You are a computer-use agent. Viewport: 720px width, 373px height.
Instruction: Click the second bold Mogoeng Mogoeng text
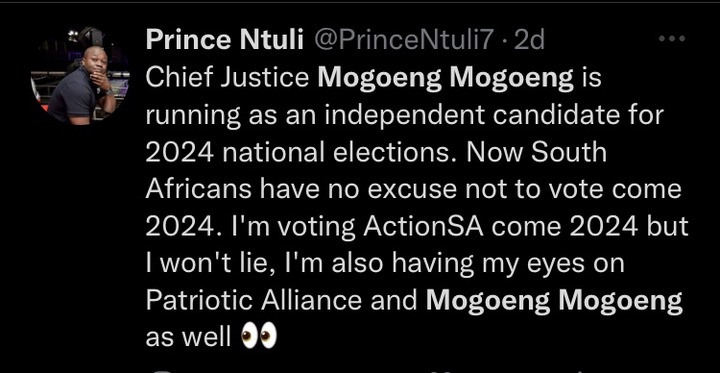pyautogui.click(x=554, y=301)
